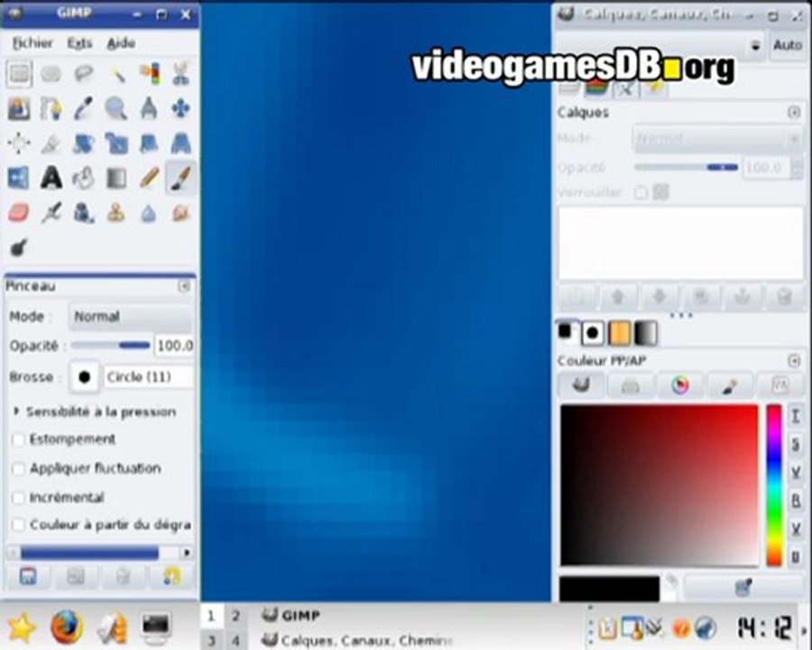Select the Airbrush tool
Viewport: 812px width, 650px height.
51,213
